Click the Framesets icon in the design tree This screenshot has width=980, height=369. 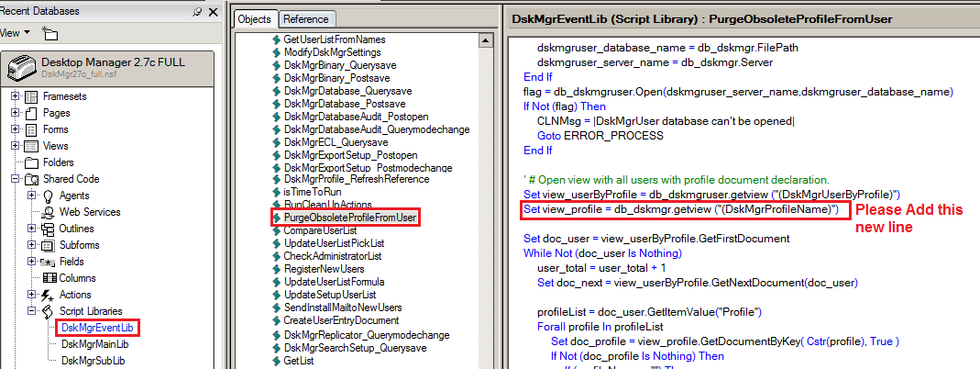(31, 96)
